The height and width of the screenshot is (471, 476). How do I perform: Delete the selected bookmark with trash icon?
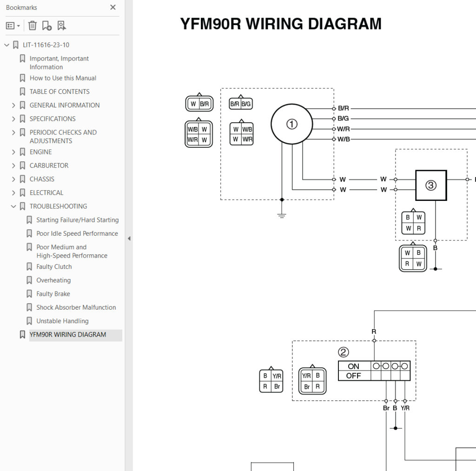click(x=33, y=26)
